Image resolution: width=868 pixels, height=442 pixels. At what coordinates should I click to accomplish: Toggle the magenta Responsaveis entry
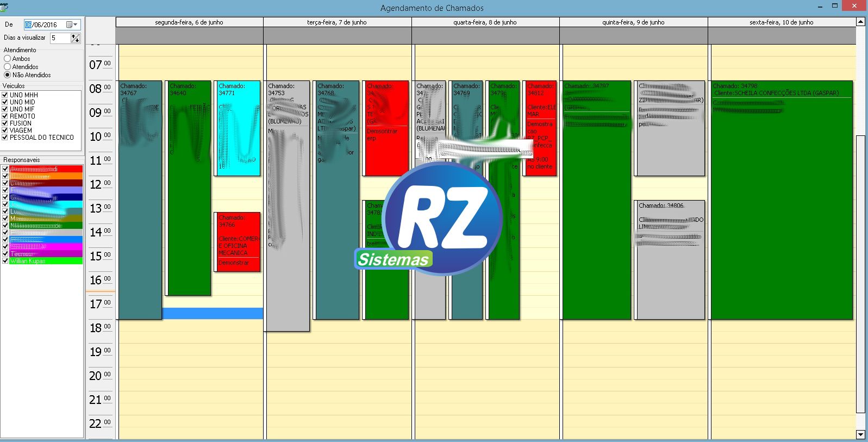pos(5,247)
